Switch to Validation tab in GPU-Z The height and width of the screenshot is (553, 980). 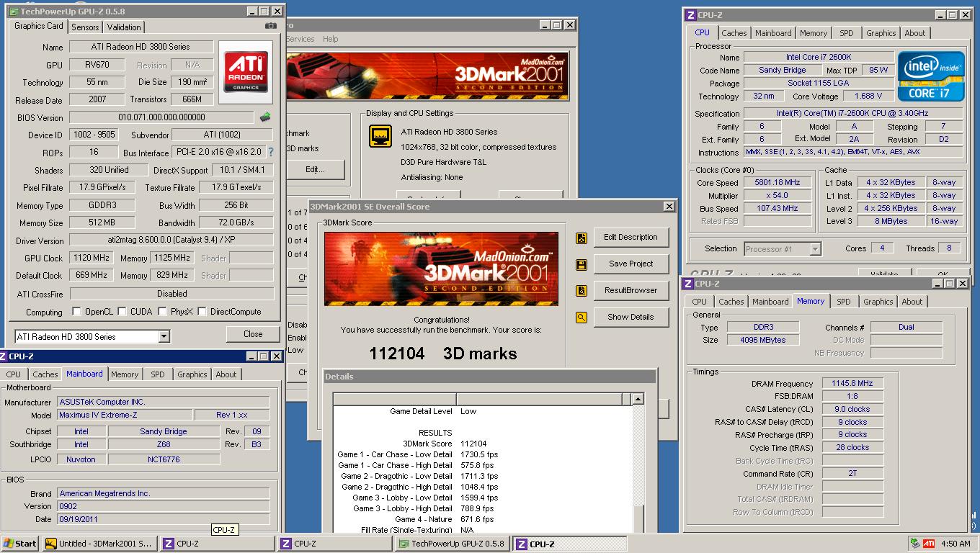(124, 27)
